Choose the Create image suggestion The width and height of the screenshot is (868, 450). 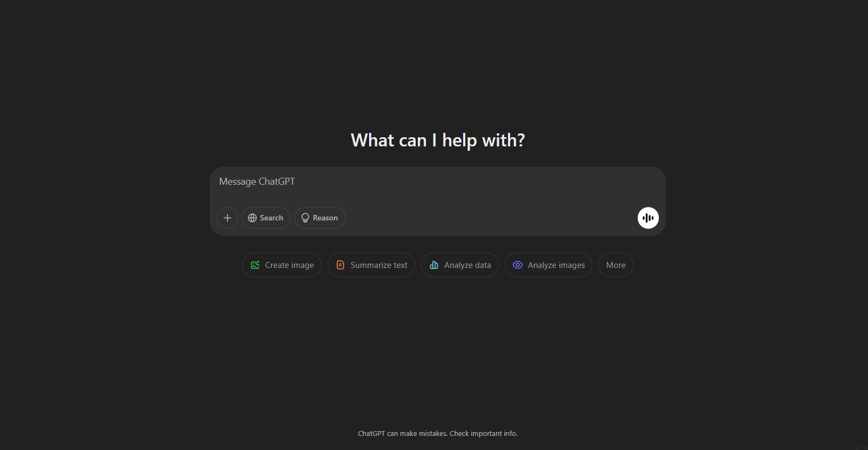(x=282, y=265)
